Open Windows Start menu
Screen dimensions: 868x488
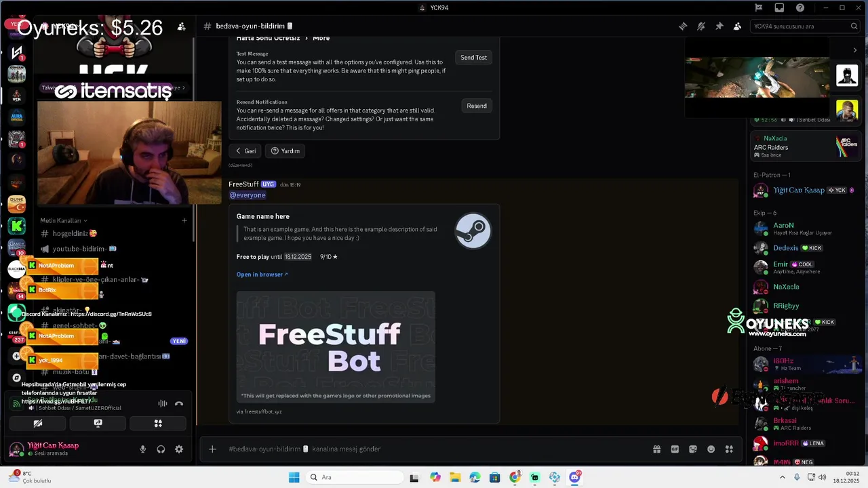[x=294, y=477]
